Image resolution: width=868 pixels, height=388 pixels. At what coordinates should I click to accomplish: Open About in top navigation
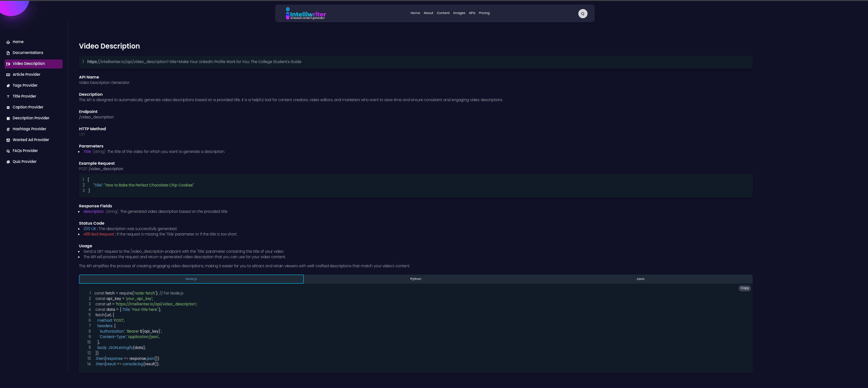[x=428, y=13]
